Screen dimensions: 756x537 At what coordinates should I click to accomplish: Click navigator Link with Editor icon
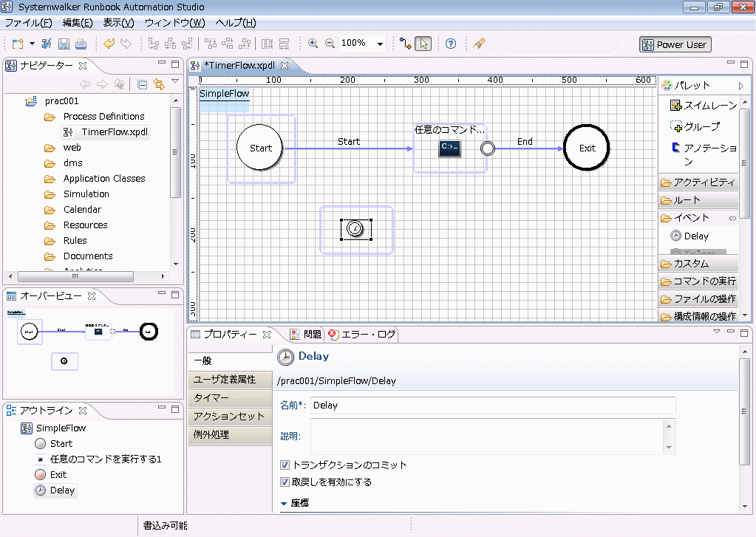(x=159, y=84)
